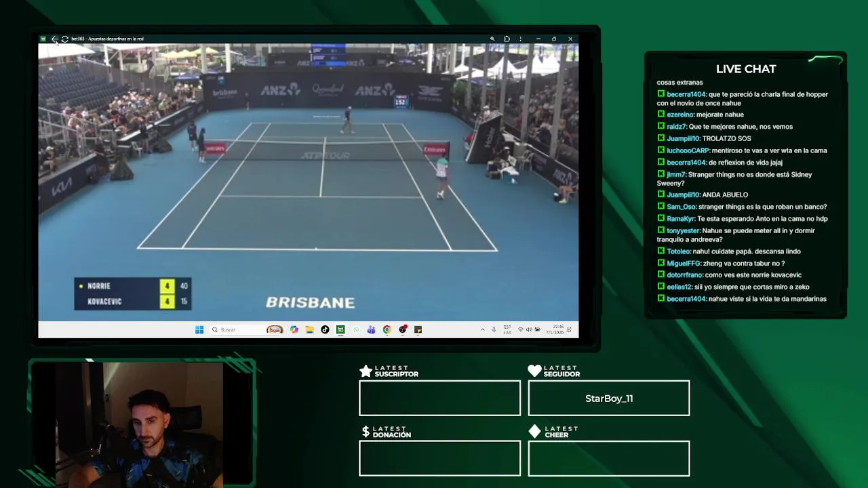Click username jimm7 in live chat
The image size is (868, 488).
tap(676, 175)
